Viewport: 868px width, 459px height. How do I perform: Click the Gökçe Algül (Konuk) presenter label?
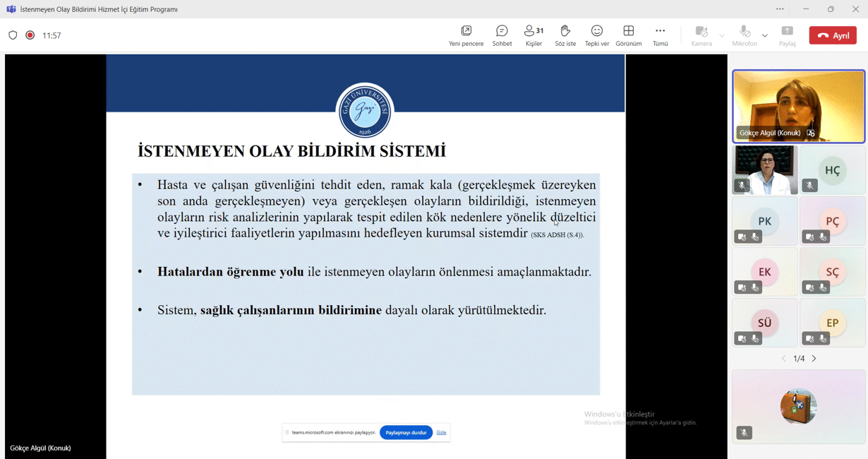(x=40, y=448)
